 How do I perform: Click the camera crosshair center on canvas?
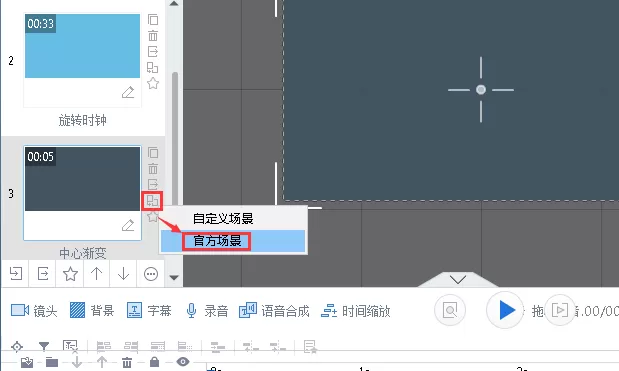[x=481, y=90]
